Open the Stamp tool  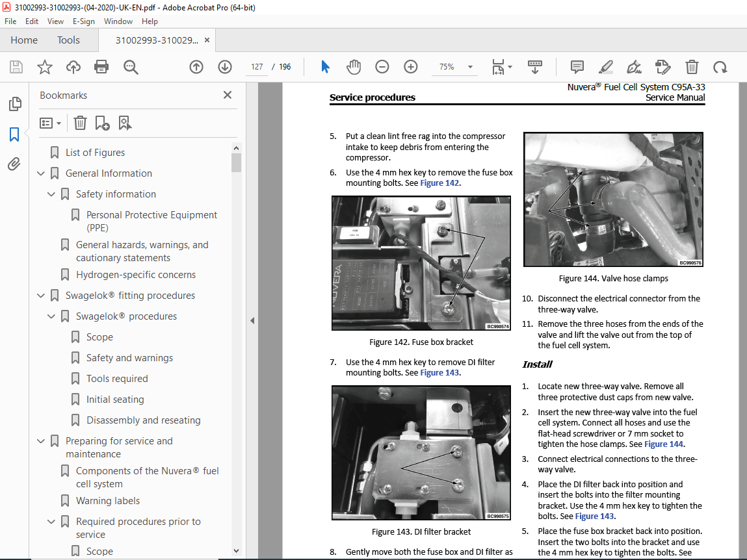tap(662, 67)
